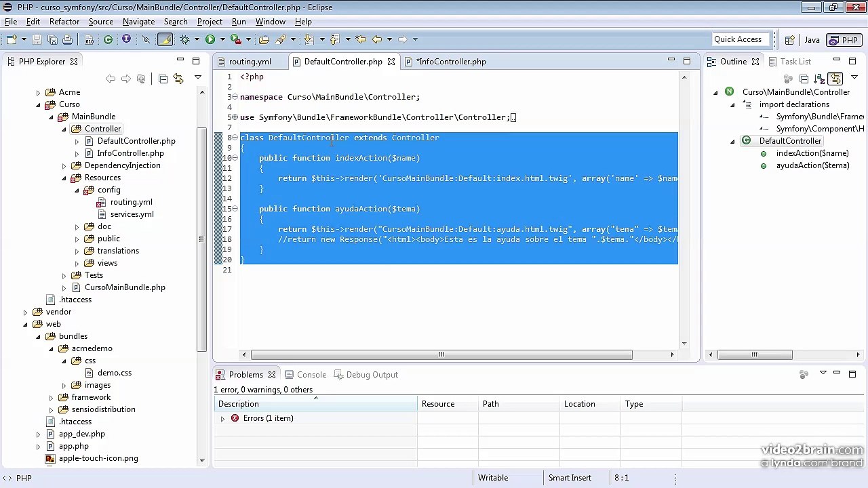The image size is (868, 488).
Task: Open the Refactor menu
Action: pos(64,22)
